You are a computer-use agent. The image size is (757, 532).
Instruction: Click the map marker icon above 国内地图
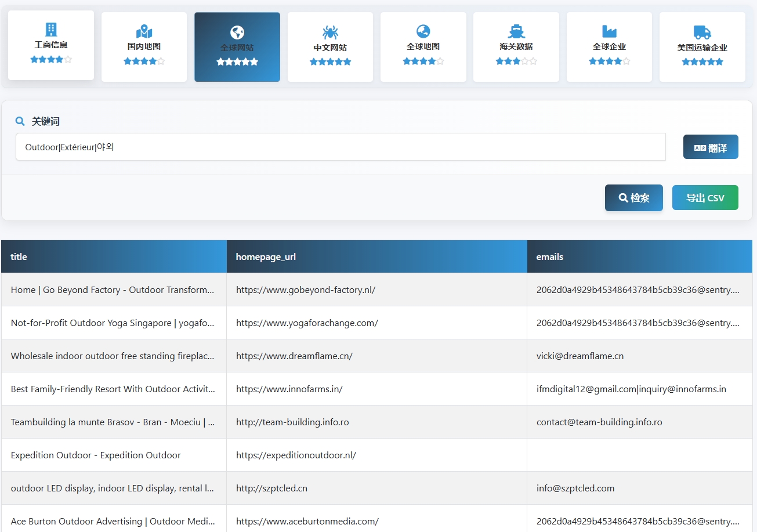(144, 31)
